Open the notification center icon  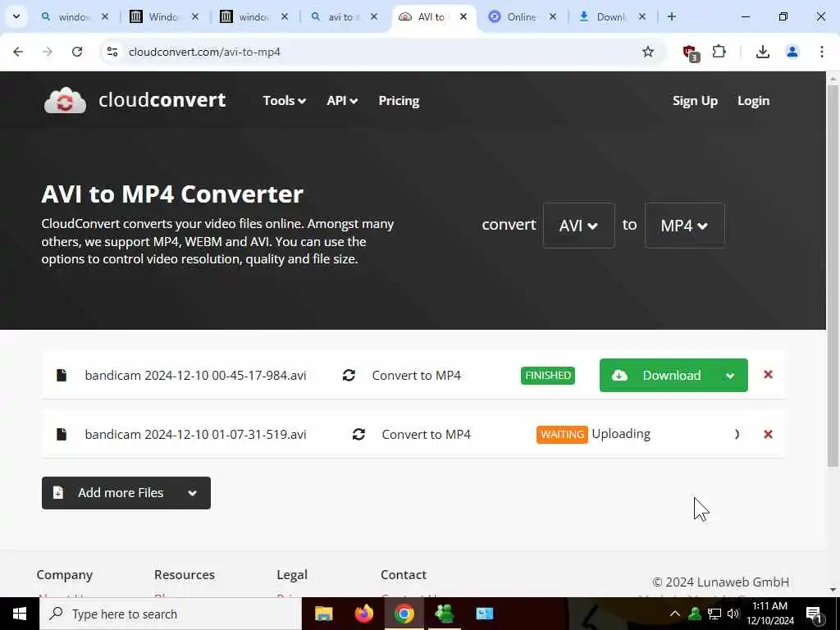pos(814,615)
